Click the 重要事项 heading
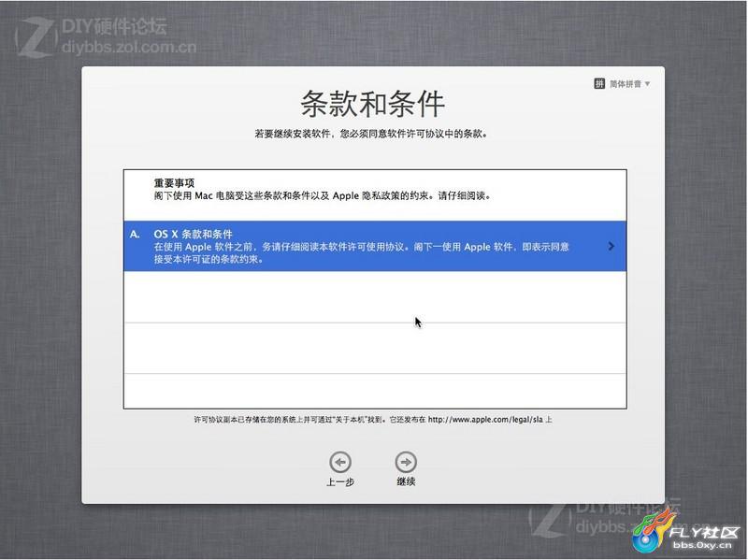Image resolution: width=748 pixels, height=560 pixels. [174, 182]
